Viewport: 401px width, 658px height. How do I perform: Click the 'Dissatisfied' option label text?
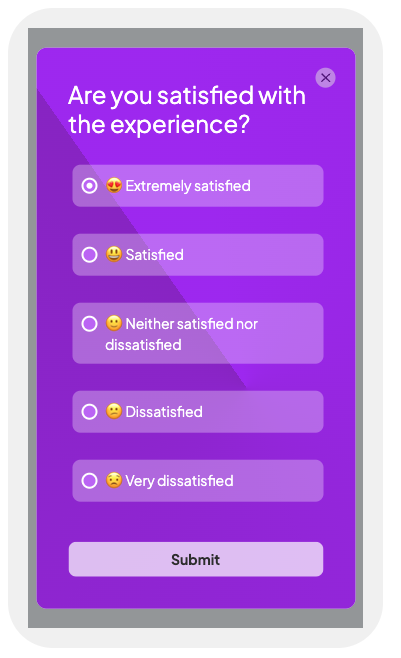point(164,412)
